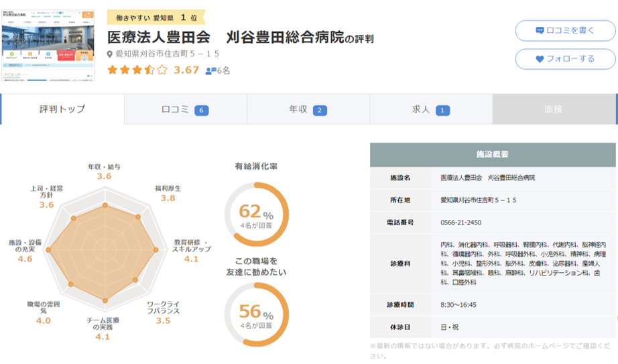This screenshot has width=618, height=364.
Task: Open the 評判トップ tab
Action: [x=62, y=109]
